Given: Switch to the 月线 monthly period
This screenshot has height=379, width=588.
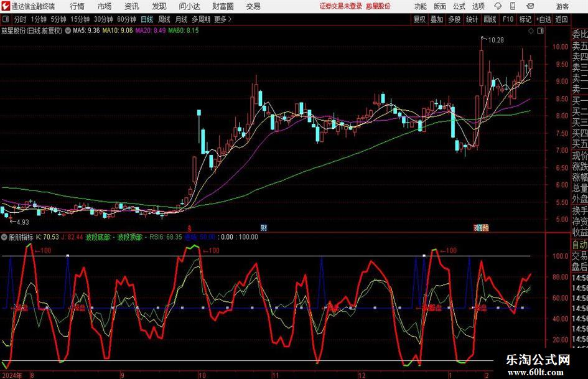Looking at the screenshot, I should pos(182,19).
